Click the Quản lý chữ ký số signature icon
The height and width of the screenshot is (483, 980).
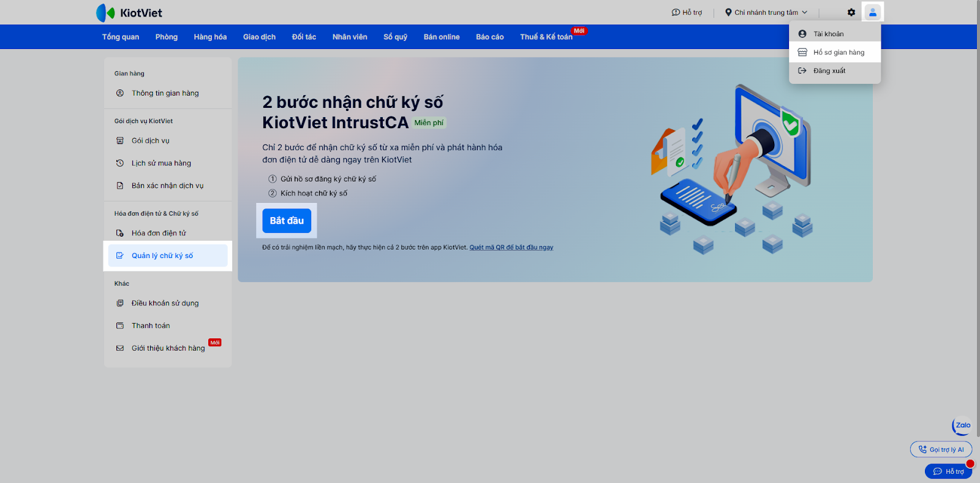120,256
